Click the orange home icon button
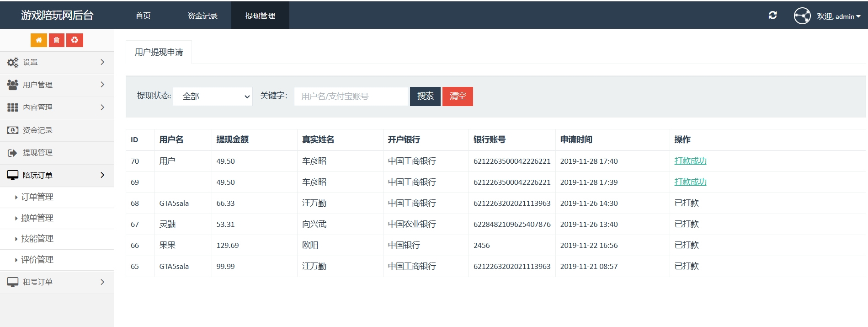This screenshot has width=868, height=327. pos(39,40)
